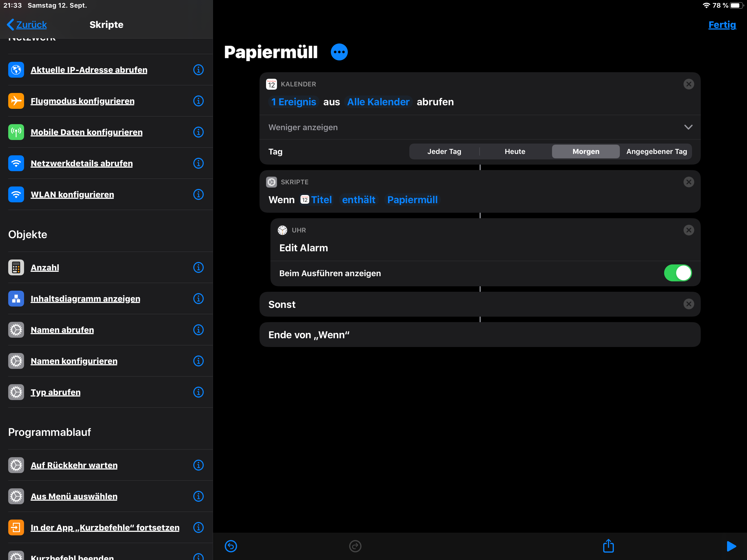This screenshot has height=560, width=747.
Task: Add the Netzwerkdetails abrufen action
Action: pyautogui.click(x=81, y=163)
